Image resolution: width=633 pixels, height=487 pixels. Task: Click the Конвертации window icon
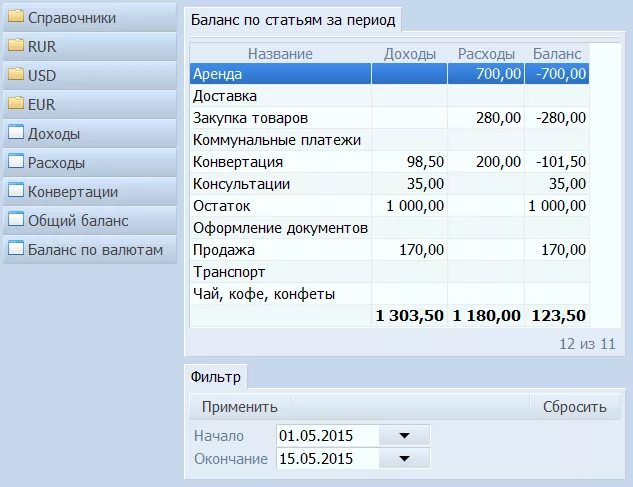(16, 190)
